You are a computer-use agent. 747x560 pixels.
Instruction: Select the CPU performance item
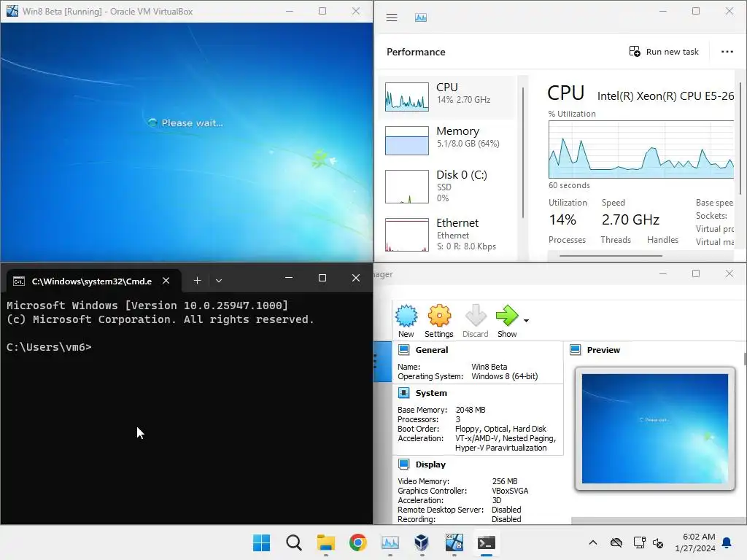(x=448, y=97)
